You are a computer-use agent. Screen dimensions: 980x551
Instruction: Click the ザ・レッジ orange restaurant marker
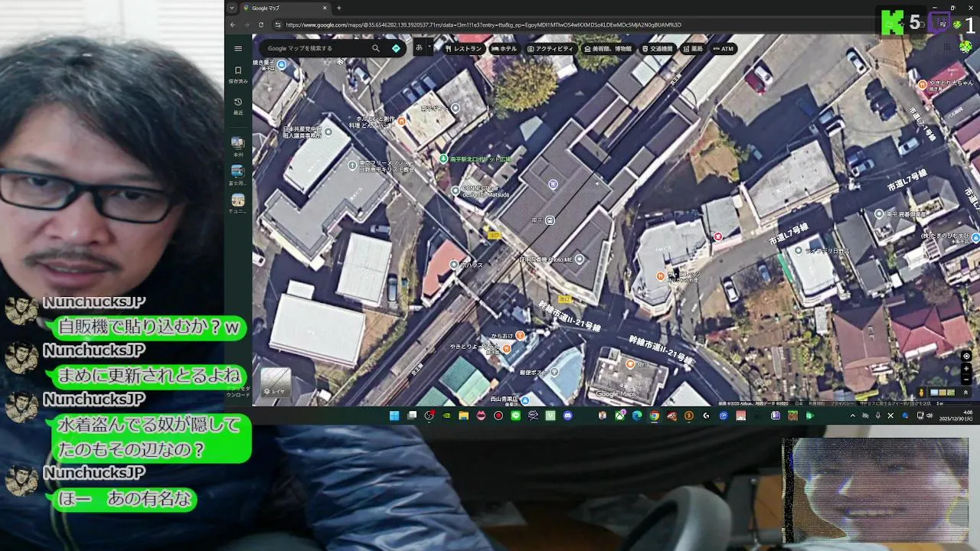pos(661,275)
